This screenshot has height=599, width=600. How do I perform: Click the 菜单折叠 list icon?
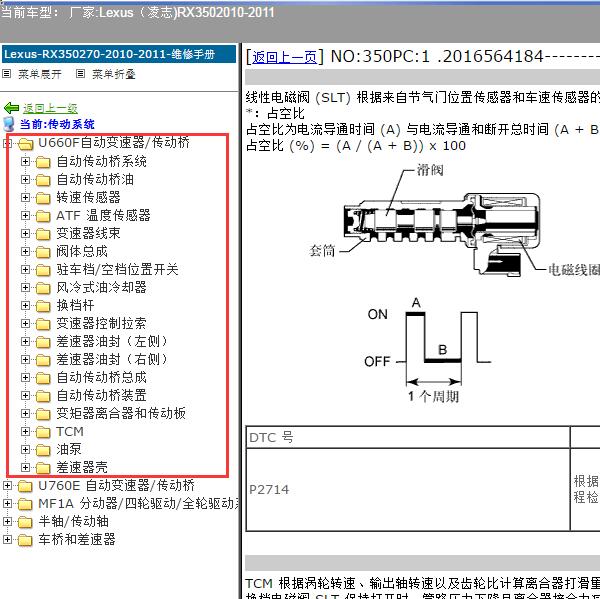pyautogui.click(x=80, y=73)
